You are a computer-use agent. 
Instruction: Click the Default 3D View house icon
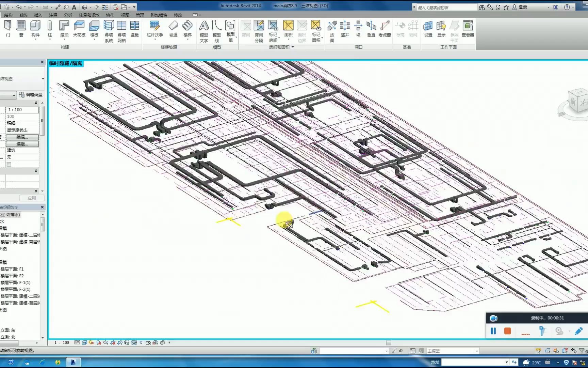click(x=85, y=7)
